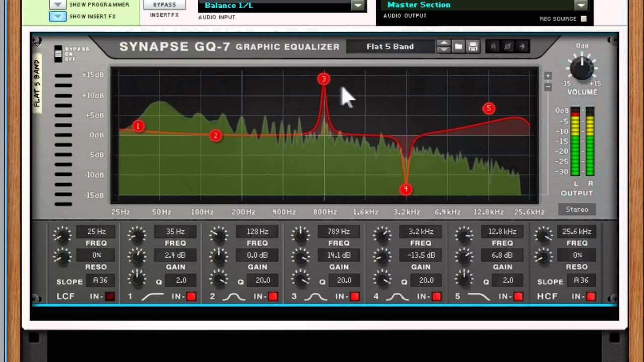This screenshot has width=644, height=362.
Task: Click the Flat 5 Band side tape label
Action: (x=37, y=83)
